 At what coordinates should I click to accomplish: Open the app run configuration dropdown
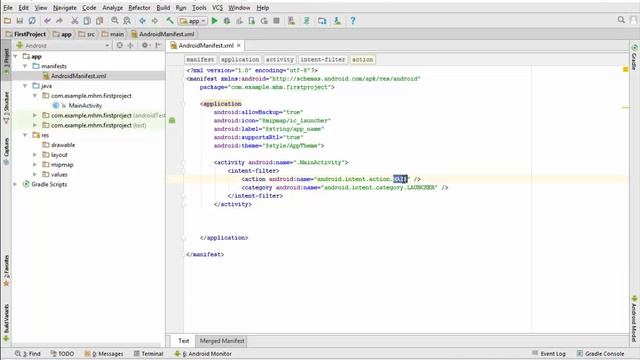coord(193,21)
